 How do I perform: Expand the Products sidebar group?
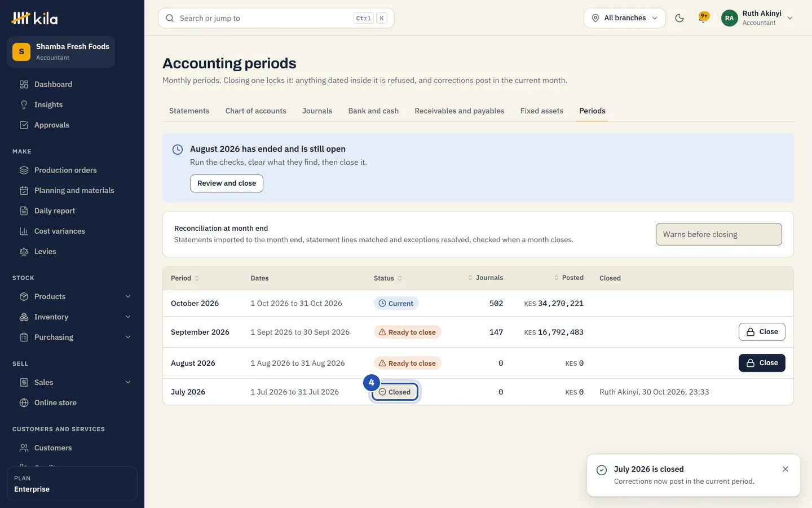click(x=72, y=297)
